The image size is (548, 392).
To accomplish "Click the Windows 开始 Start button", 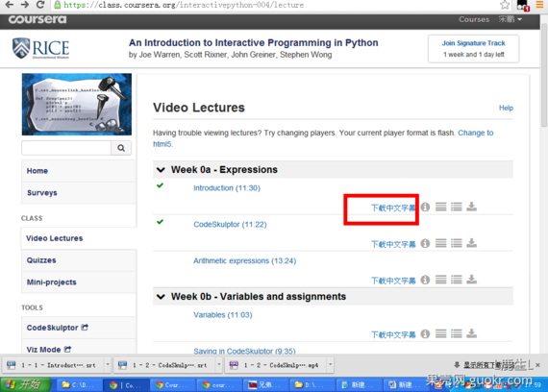I will point(25,384).
